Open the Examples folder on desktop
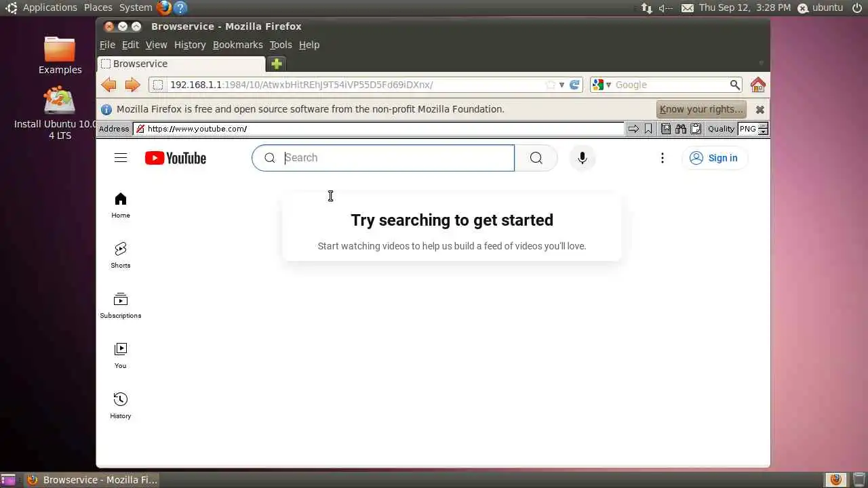 tap(60, 56)
